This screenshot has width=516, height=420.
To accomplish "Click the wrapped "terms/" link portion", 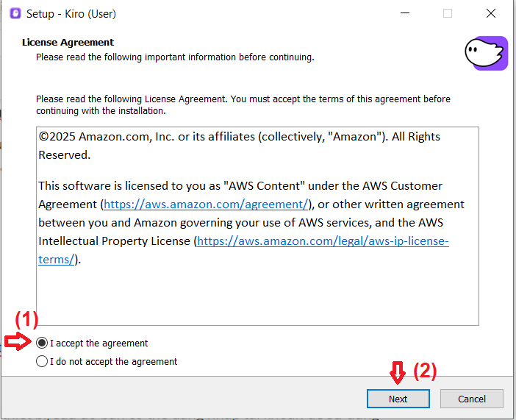I will tap(57, 260).
